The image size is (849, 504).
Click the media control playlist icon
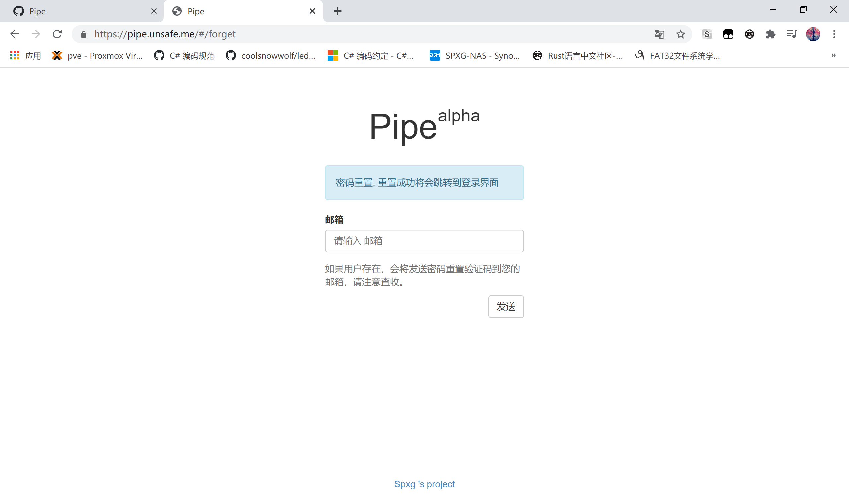pos(792,34)
